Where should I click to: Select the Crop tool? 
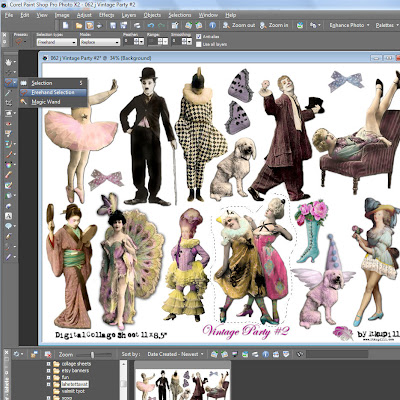[x=8, y=103]
